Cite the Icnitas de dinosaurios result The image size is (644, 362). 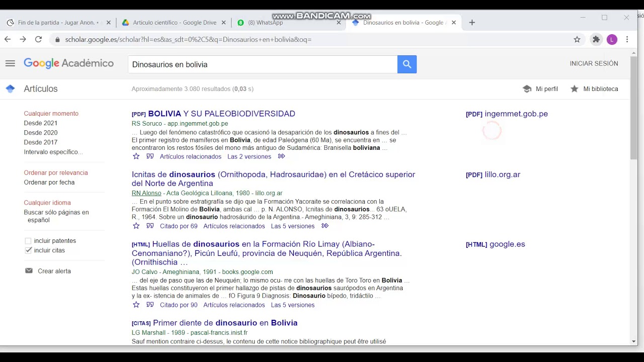[x=150, y=226]
